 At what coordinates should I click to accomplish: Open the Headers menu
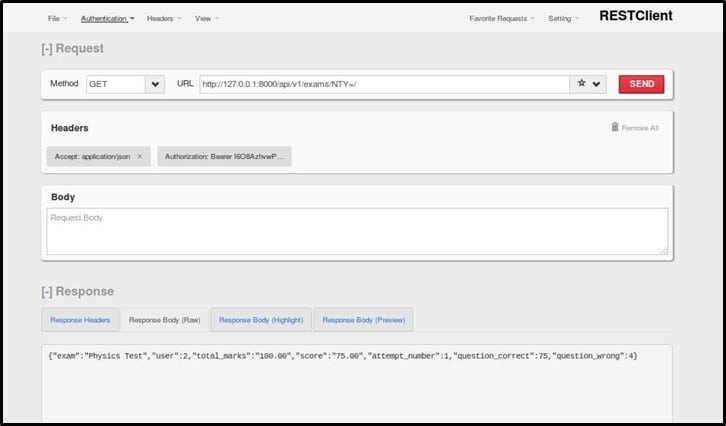pos(163,18)
